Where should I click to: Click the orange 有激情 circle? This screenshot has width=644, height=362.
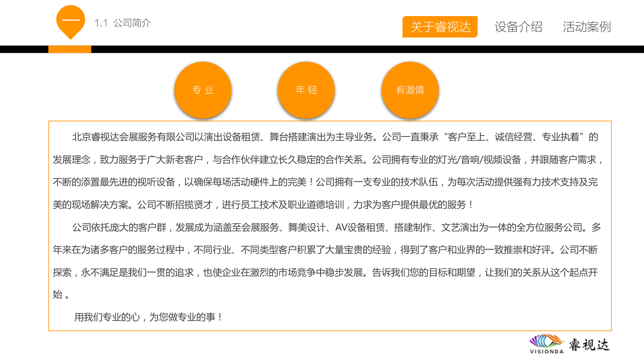click(x=410, y=90)
